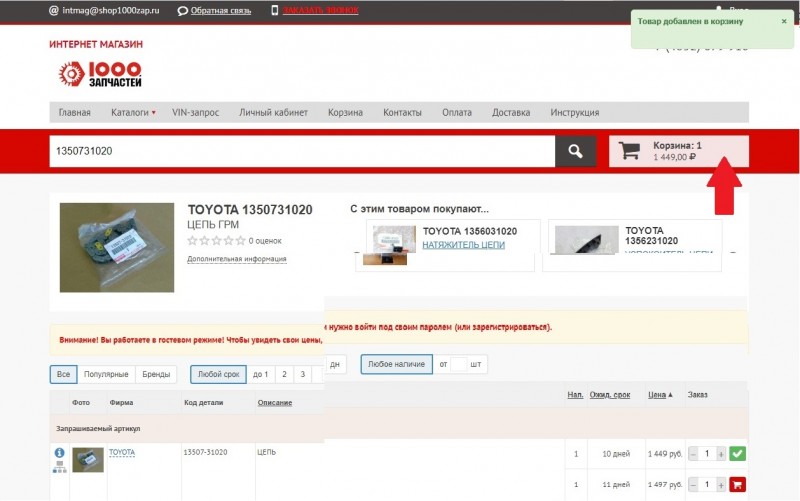800x501 pixels.
Task: Click the Дополнительная информация link
Action: 236,259
